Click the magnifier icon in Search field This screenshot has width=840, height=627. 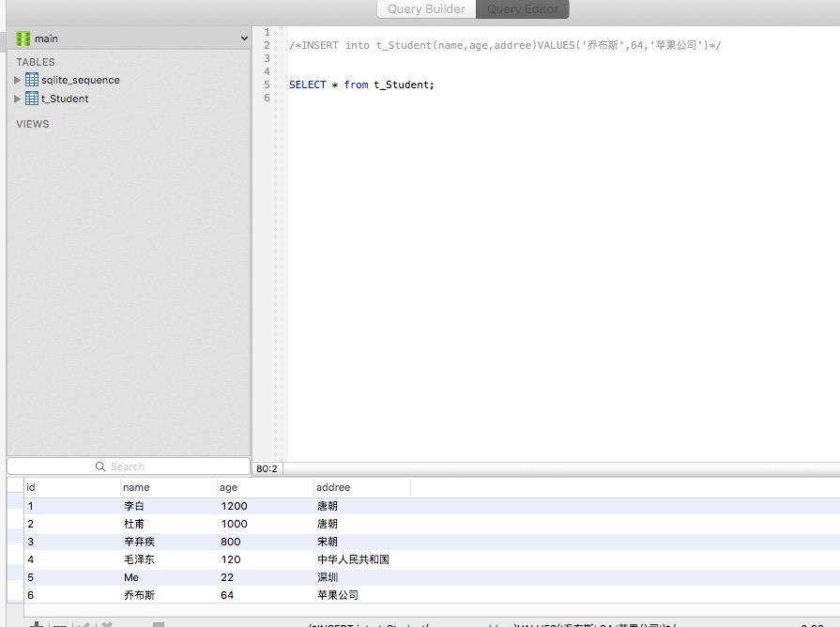(x=100, y=466)
